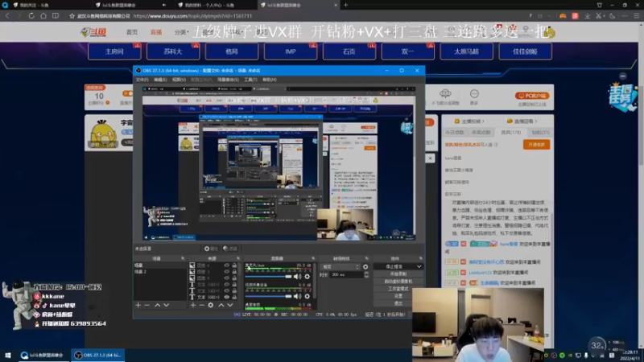Screen dimensions: 644x362
Task: Toggle lock on 图像 4 source
Action: pyautogui.click(x=234, y=265)
